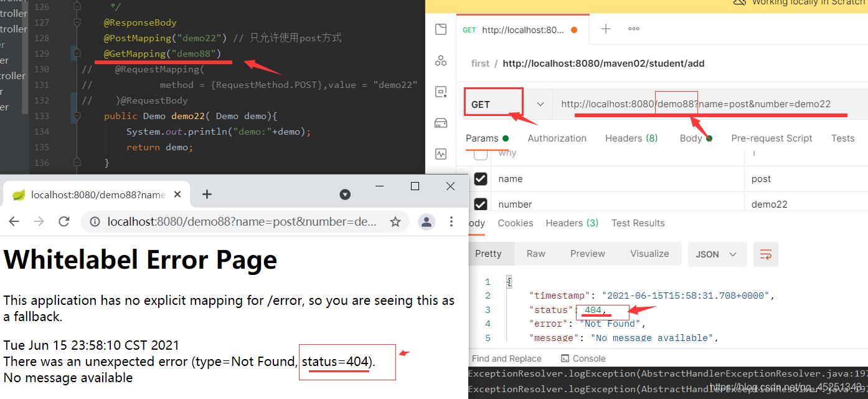Open the Tests tab
Viewport: 868px width, 399px height.
(x=842, y=138)
